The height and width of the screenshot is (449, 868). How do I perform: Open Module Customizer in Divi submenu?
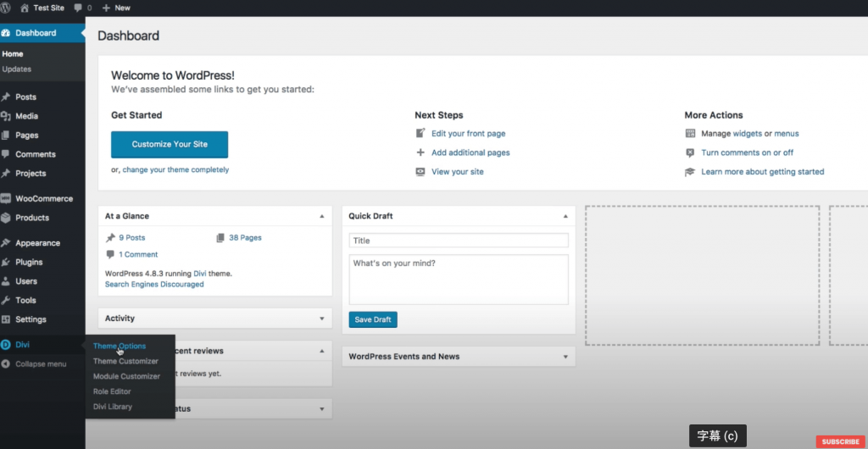click(127, 376)
